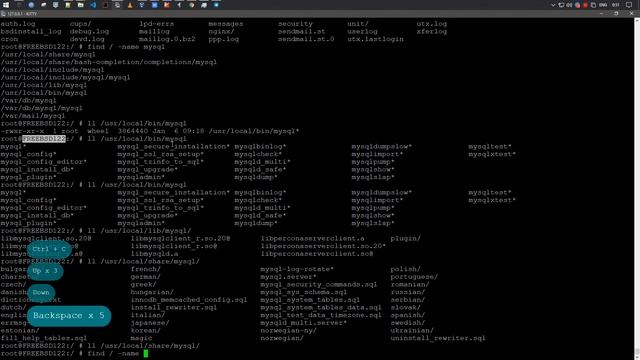Click the KiTTY window title icon
The image size is (640, 360).
point(3,14)
